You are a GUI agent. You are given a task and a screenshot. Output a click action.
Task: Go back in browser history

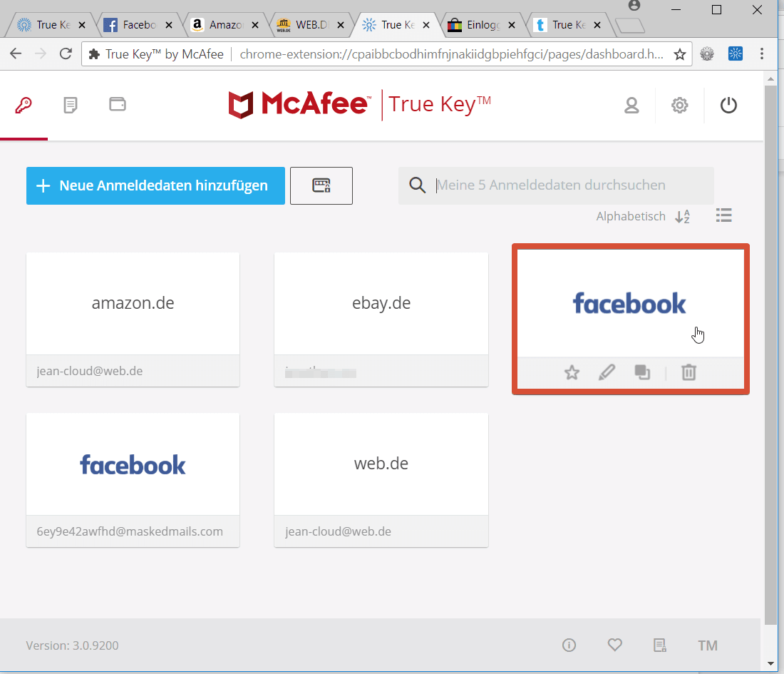[x=16, y=53]
